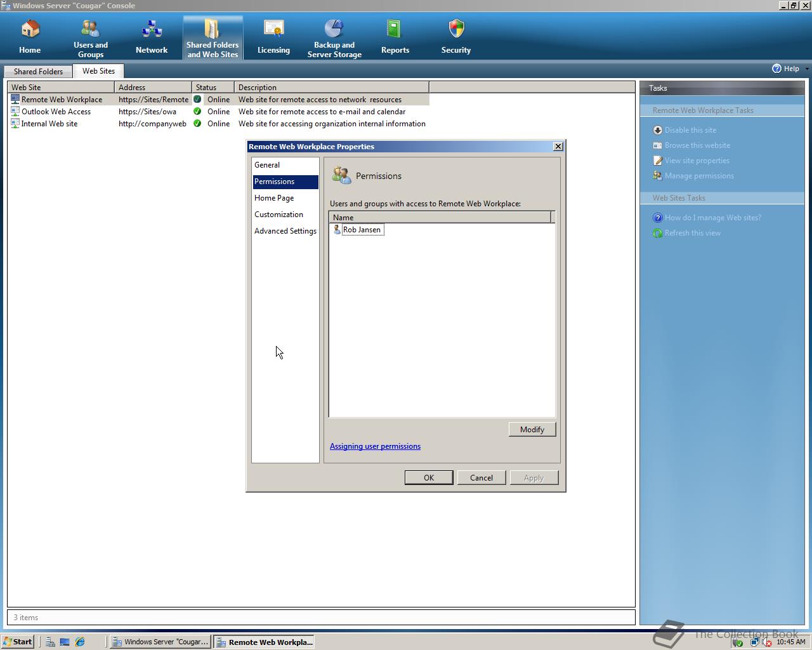Screen dimensions: 812x650
Task: Click Outlook Web Access site icon
Action: tap(15, 111)
